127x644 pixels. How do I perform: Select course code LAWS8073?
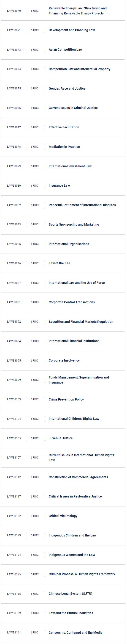coord(14,50)
